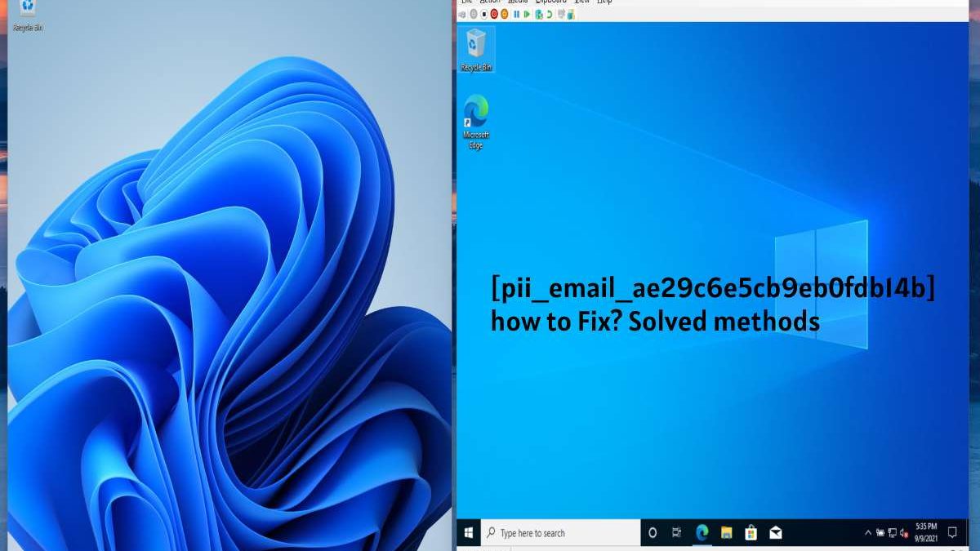Pause the virtual machine

click(x=517, y=14)
